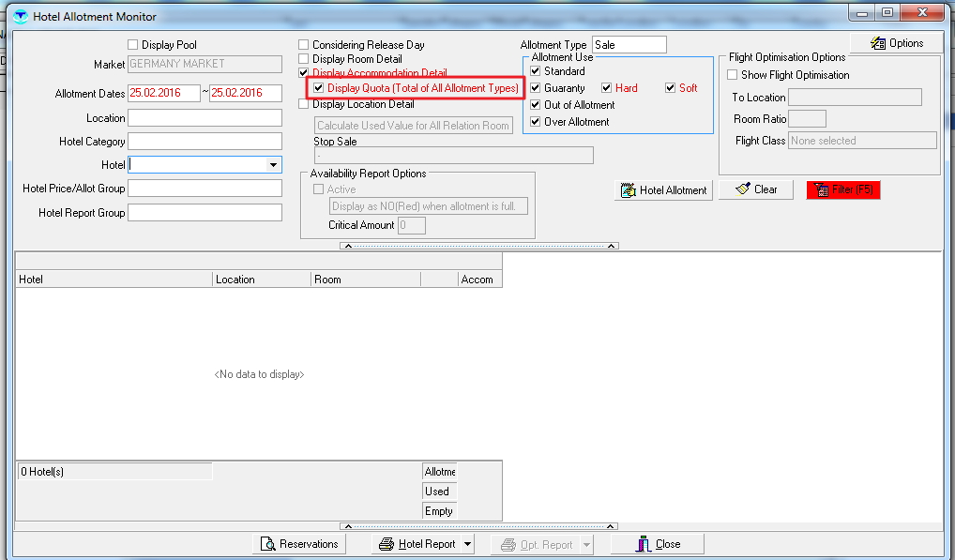Screen dimensions: 955x560
Task: Enable Show Flight Optimisation checkbox
Action: 733,75
